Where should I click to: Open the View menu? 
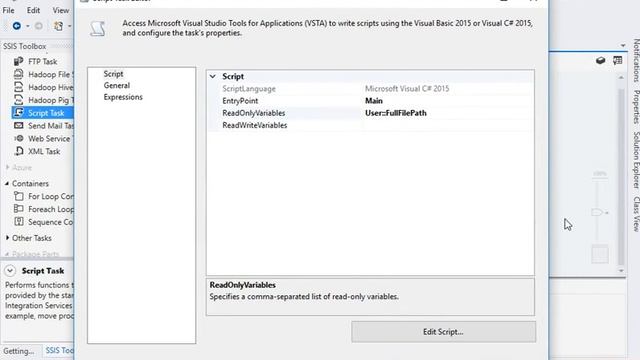pyautogui.click(x=61, y=10)
